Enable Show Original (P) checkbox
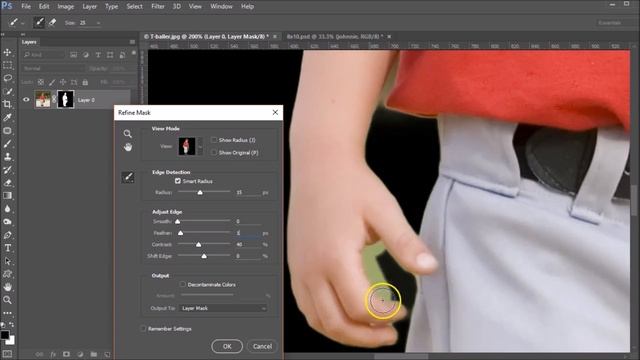Image resolution: width=640 pixels, height=360 pixels. tap(214, 152)
